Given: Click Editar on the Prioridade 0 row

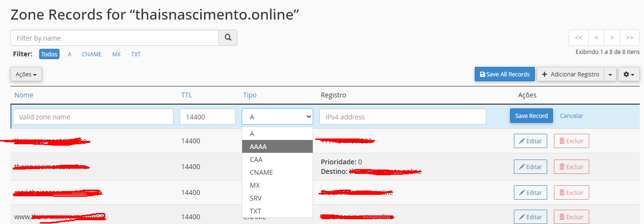Looking at the screenshot, I should tap(531, 167).
